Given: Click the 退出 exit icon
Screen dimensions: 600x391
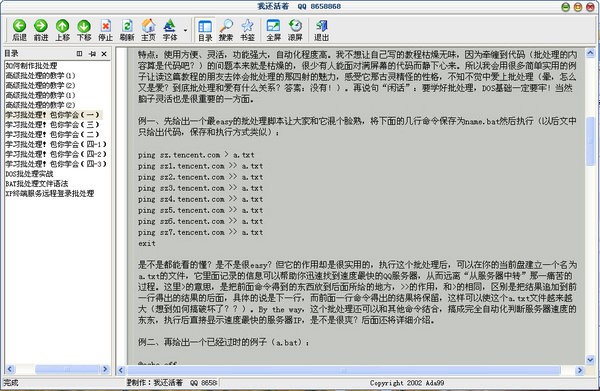Looking at the screenshot, I should (x=321, y=26).
